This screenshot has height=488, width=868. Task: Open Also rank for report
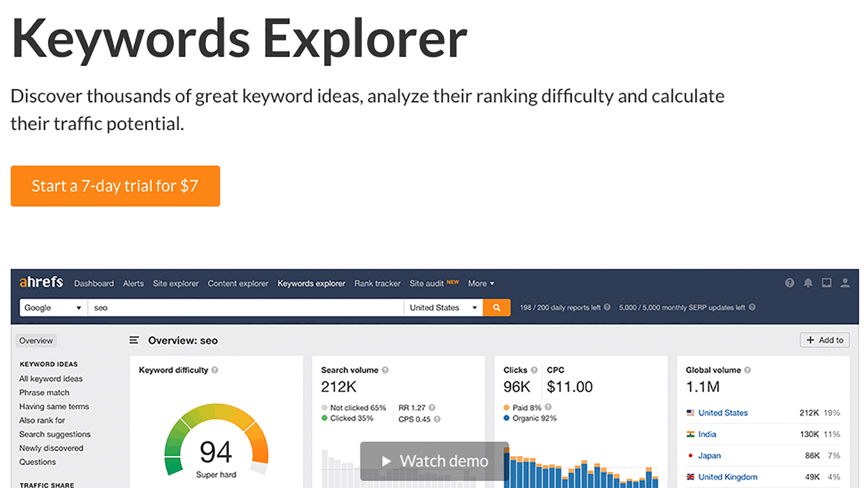pos(42,420)
